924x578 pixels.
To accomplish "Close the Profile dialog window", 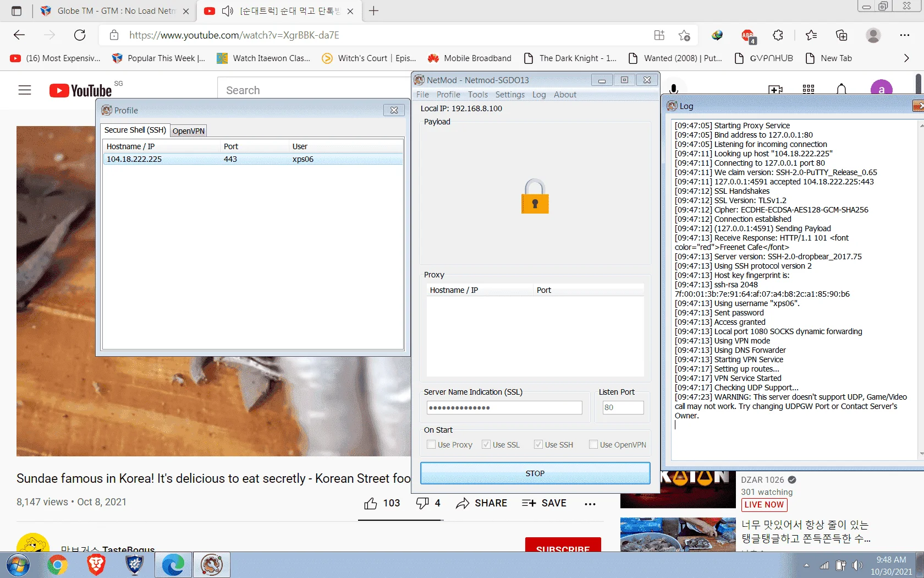I will click(394, 110).
